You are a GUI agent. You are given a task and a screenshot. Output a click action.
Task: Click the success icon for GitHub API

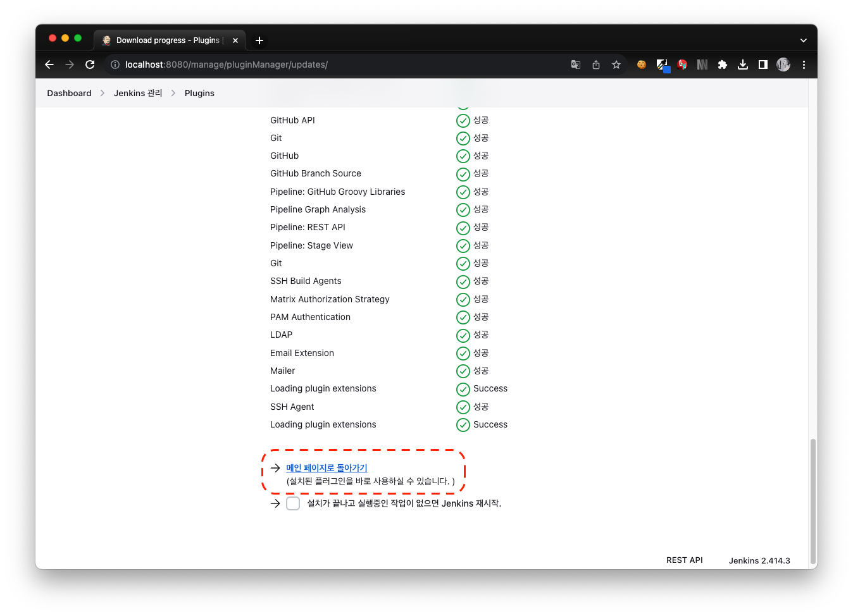coord(463,120)
